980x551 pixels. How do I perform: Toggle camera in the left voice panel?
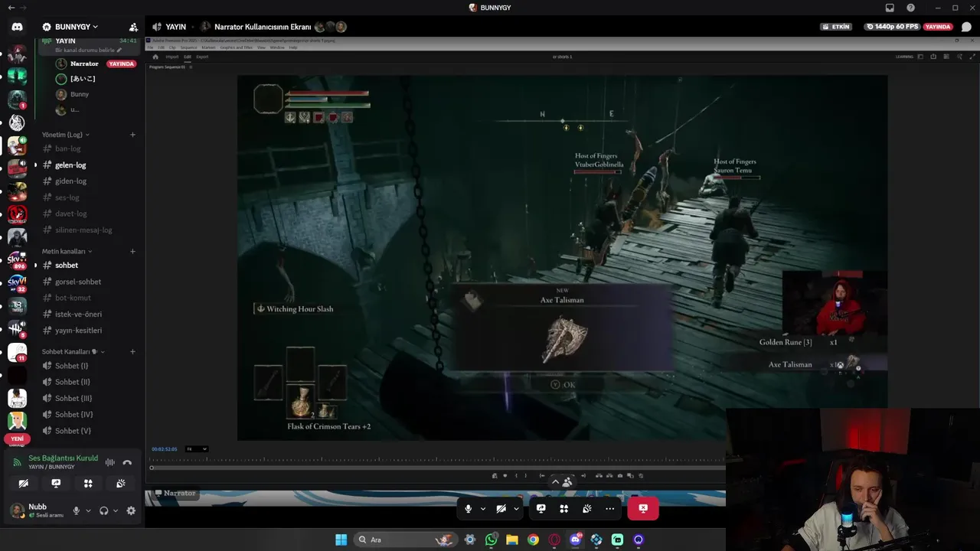(24, 484)
